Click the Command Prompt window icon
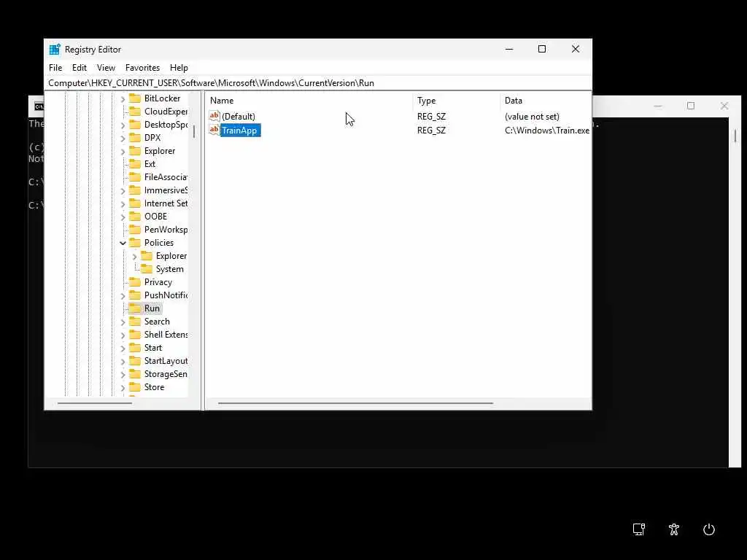747x560 pixels. click(39, 106)
